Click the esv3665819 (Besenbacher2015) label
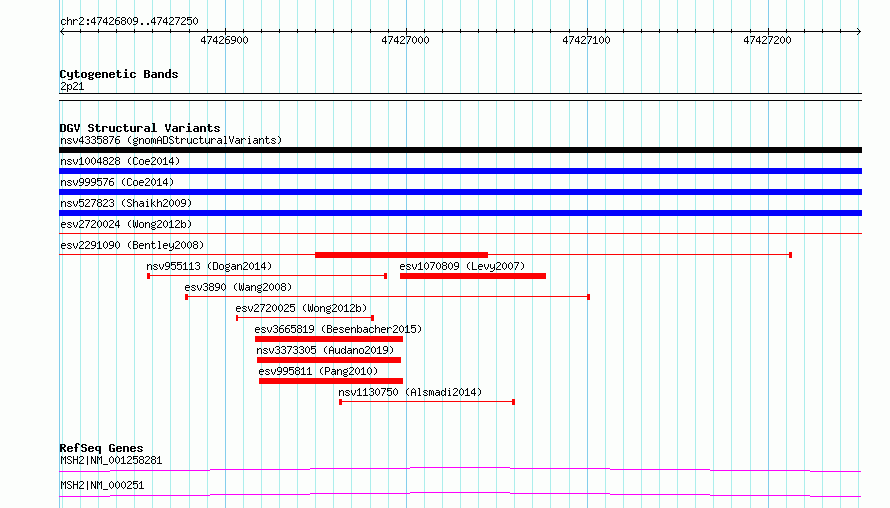The image size is (890, 508). point(338,329)
